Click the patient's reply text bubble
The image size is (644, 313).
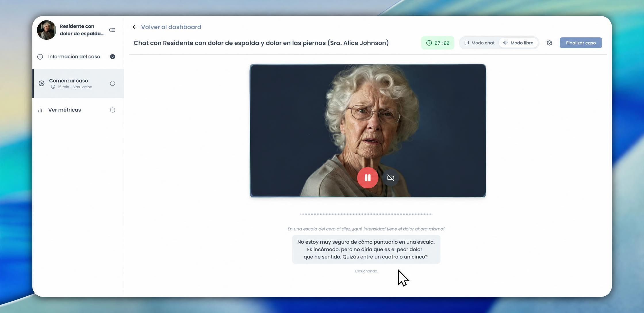(x=366, y=249)
